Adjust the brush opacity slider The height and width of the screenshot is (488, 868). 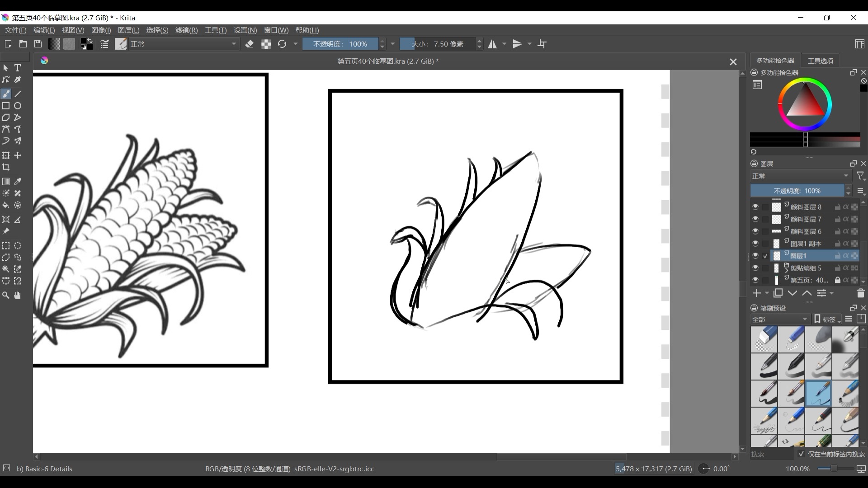click(341, 44)
